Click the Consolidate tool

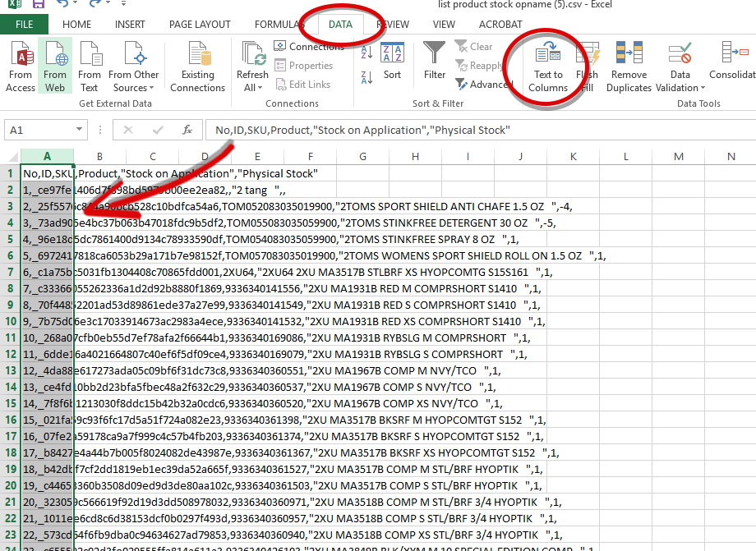click(x=732, y=61)
